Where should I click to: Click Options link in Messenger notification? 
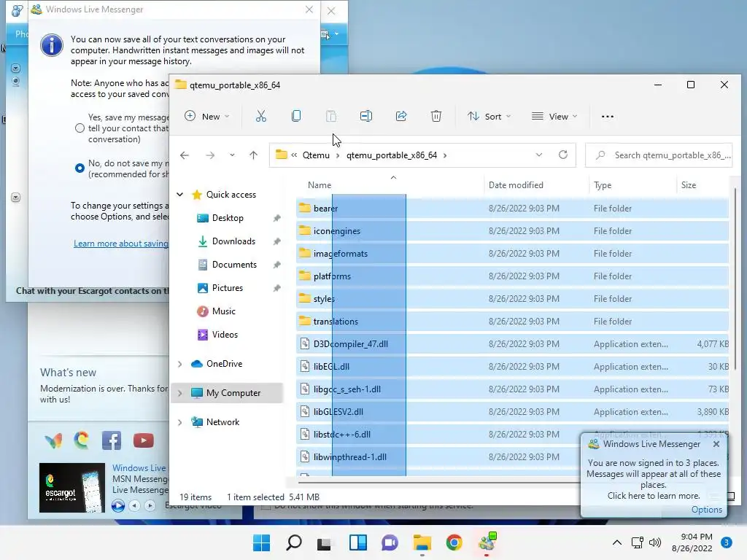[x=706, y=510]
